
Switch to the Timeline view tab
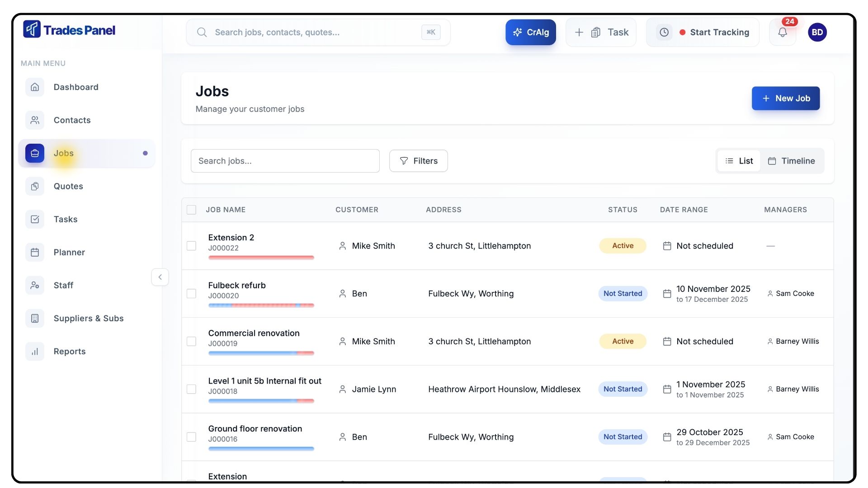792,161
